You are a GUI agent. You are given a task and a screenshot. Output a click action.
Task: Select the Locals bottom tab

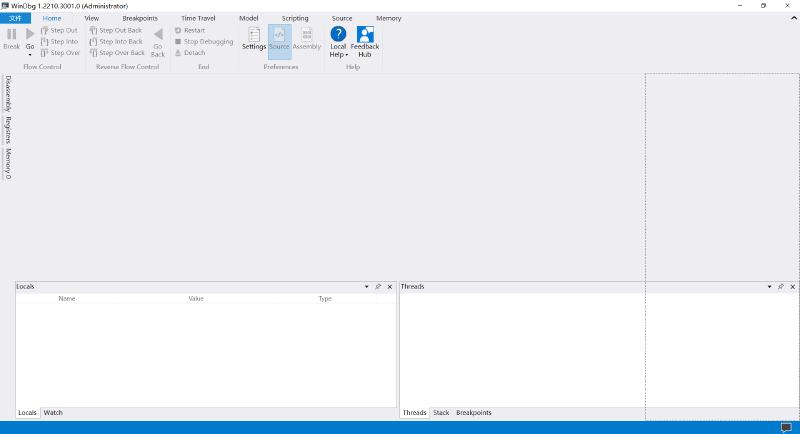(28, 413)
